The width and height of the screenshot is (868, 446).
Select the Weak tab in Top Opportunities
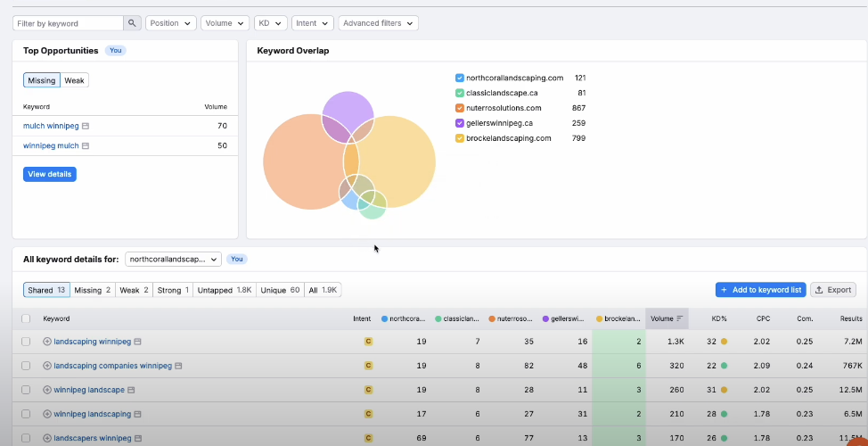coord(74,80)
